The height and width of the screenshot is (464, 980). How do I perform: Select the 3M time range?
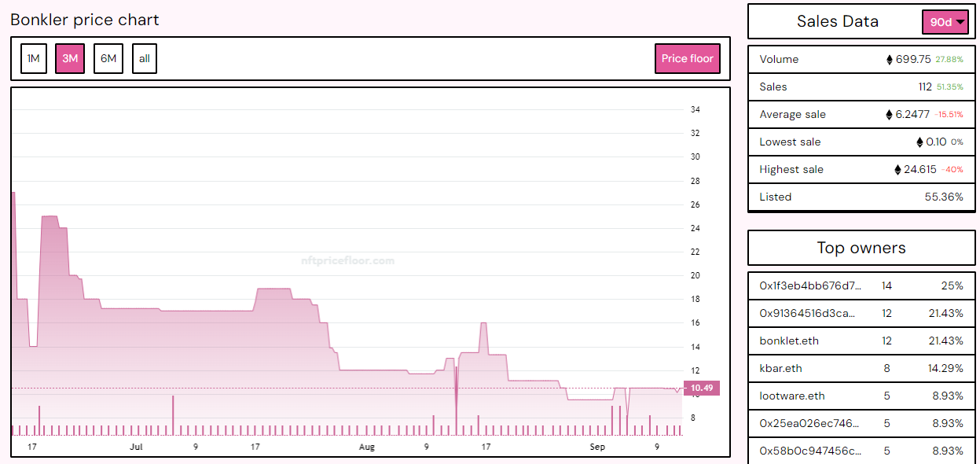tap(70, 58)
